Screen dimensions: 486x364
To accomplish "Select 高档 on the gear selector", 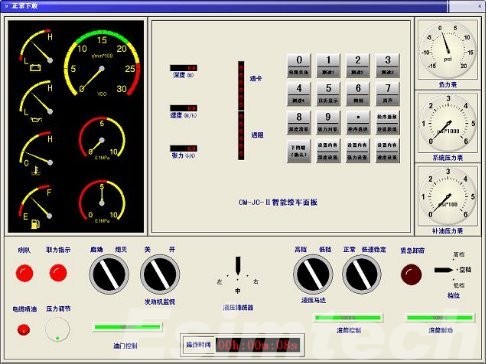I will point(459,254).
